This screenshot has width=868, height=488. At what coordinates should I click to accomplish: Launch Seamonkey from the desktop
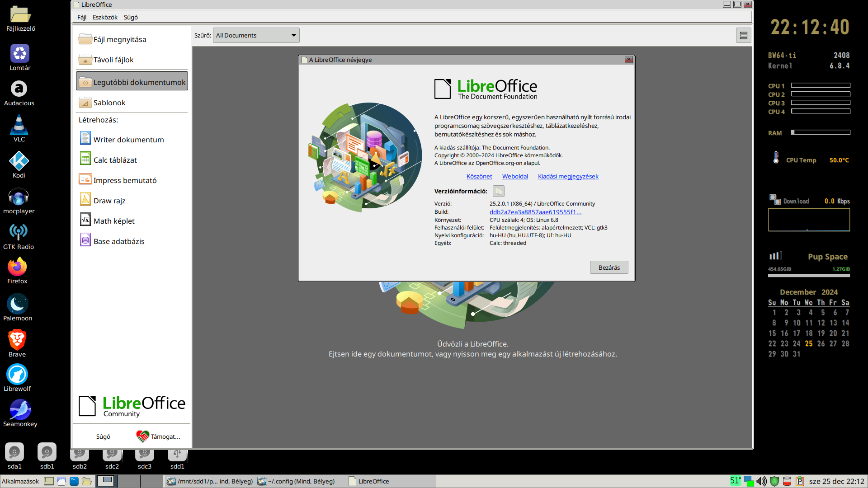(20, 413)
